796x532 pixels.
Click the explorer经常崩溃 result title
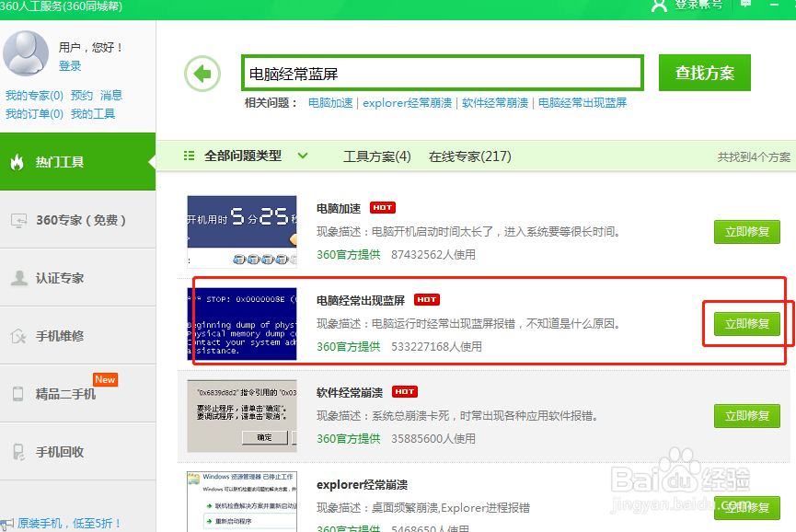pos(362,485)
